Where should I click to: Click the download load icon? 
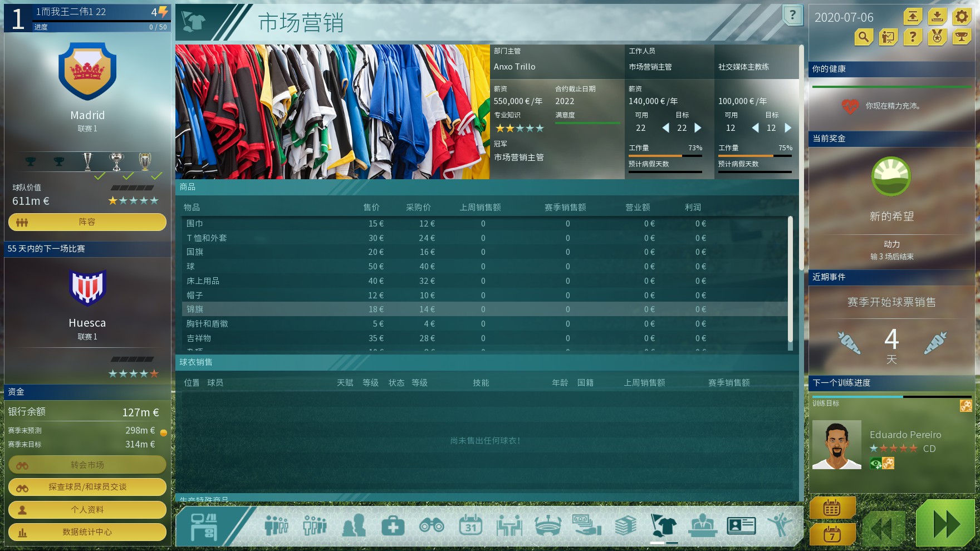937,17
